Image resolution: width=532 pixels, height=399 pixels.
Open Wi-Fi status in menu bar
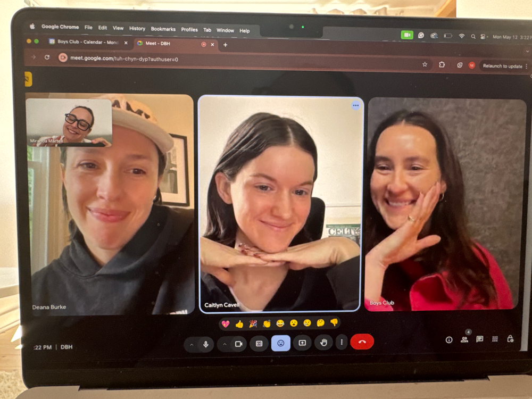click(x=461, y=36)
